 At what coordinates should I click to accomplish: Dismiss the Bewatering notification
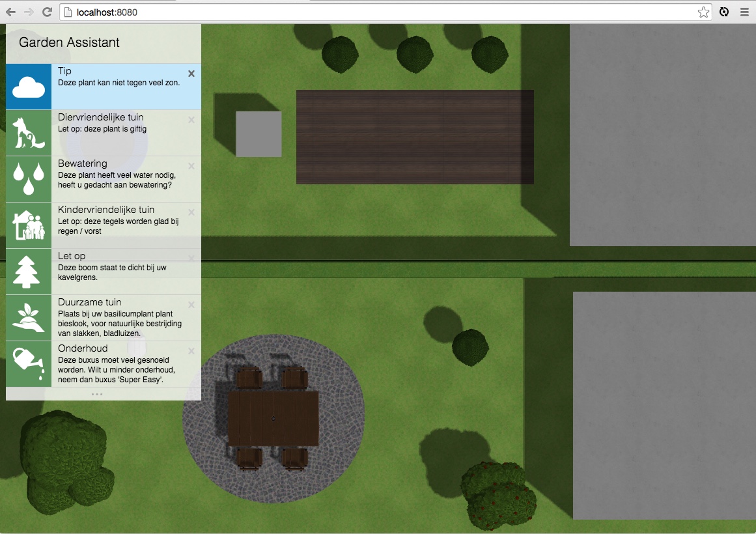pos(191,166)
